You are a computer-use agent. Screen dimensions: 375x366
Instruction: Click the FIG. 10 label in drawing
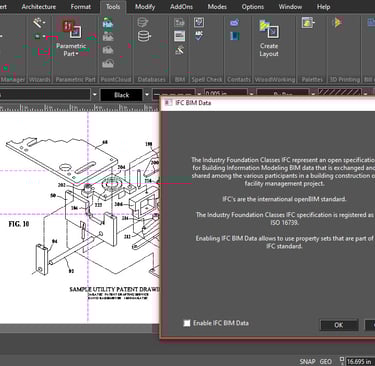click(19, 224)
